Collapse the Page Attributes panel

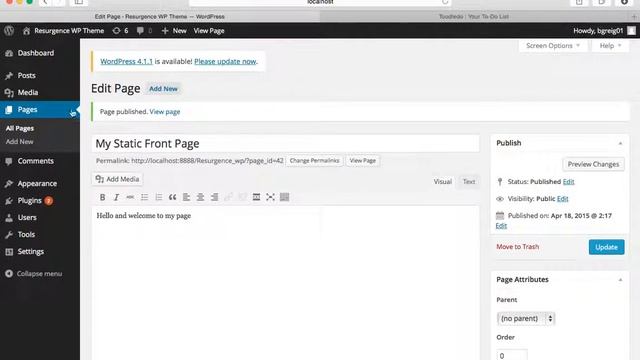620,280
